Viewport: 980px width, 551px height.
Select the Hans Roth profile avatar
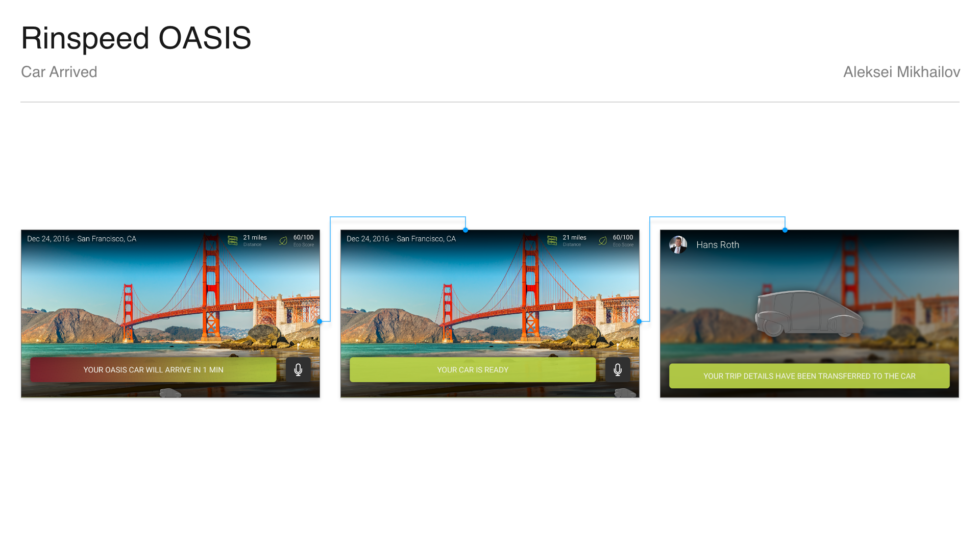pos(678,245)
